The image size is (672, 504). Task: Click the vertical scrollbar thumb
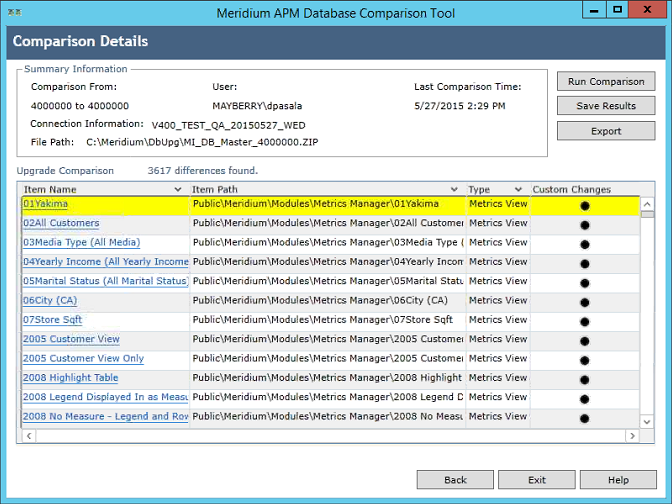(647, 214)
